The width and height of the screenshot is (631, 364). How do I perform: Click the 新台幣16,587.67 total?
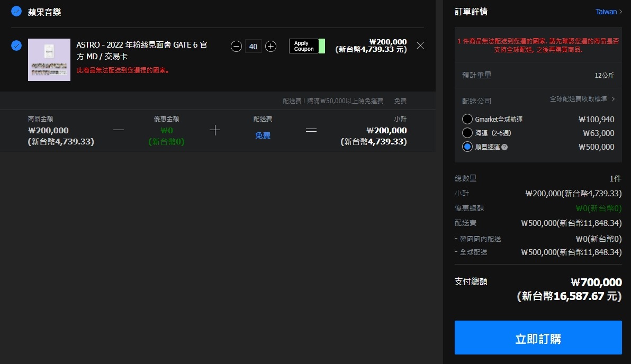[x=570, y=296]
